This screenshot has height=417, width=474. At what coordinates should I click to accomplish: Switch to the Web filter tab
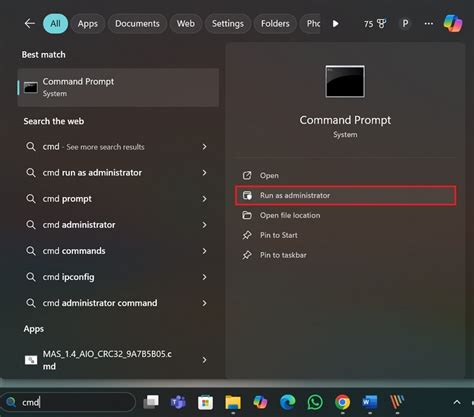pyautogui.click(x=186, y=24)
